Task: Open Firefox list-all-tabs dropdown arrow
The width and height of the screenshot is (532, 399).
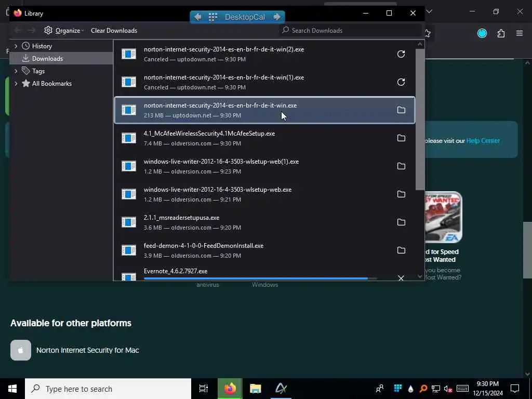Action: 429,11
